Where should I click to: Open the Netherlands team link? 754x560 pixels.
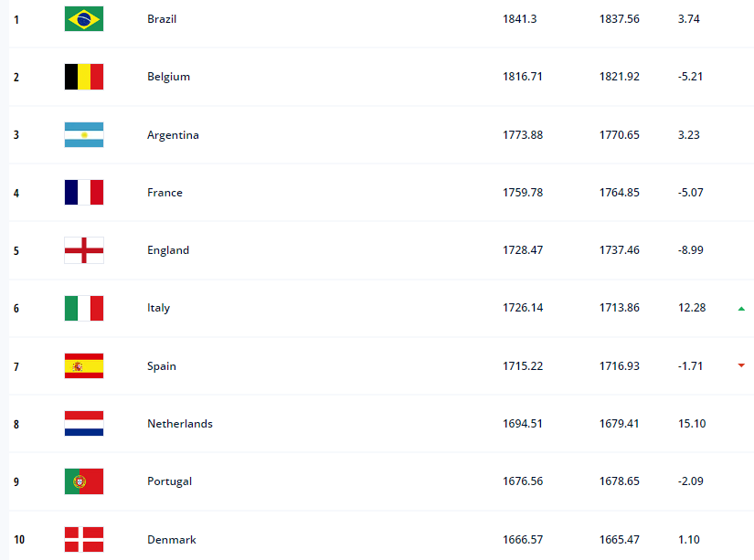pos(180,424)
